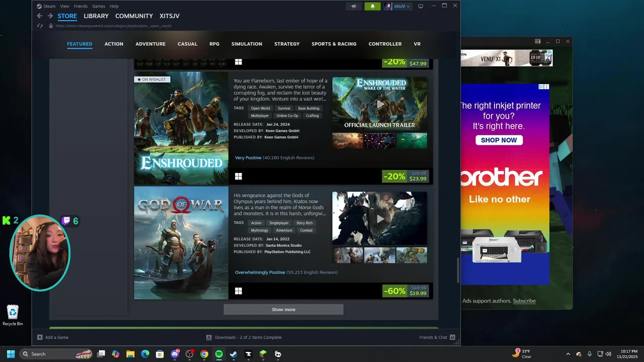Select the STRATEGY category tab
Screen dimensions: 644x362
[287, 44]
